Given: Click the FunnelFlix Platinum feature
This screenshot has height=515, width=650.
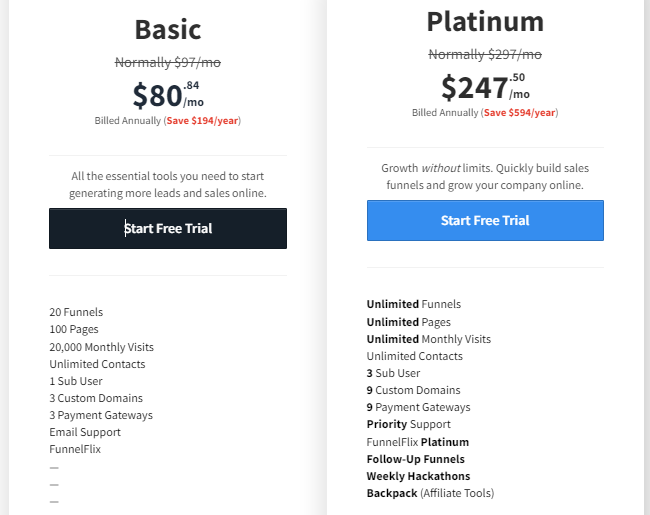Looking at the screenshot, I should [x=418, y=442].
